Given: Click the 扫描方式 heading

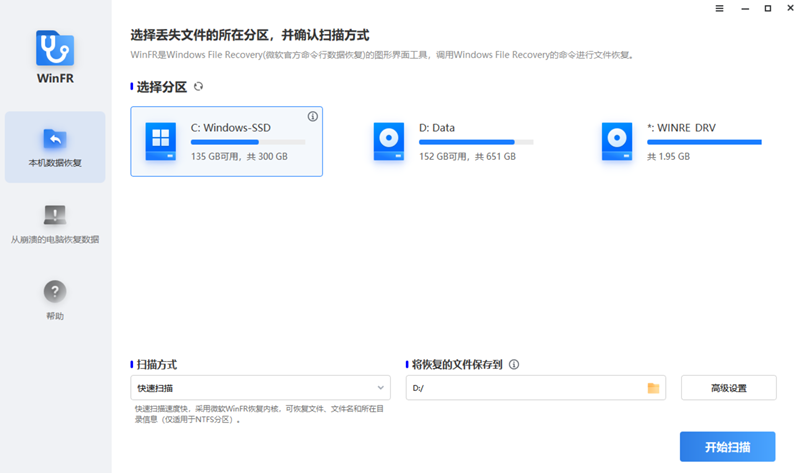Looking at the screenshot, I should 157,364.
